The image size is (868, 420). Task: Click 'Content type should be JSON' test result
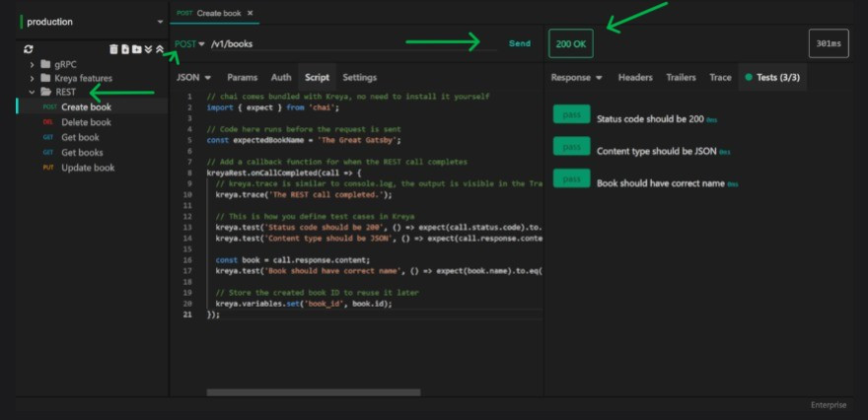657,151
